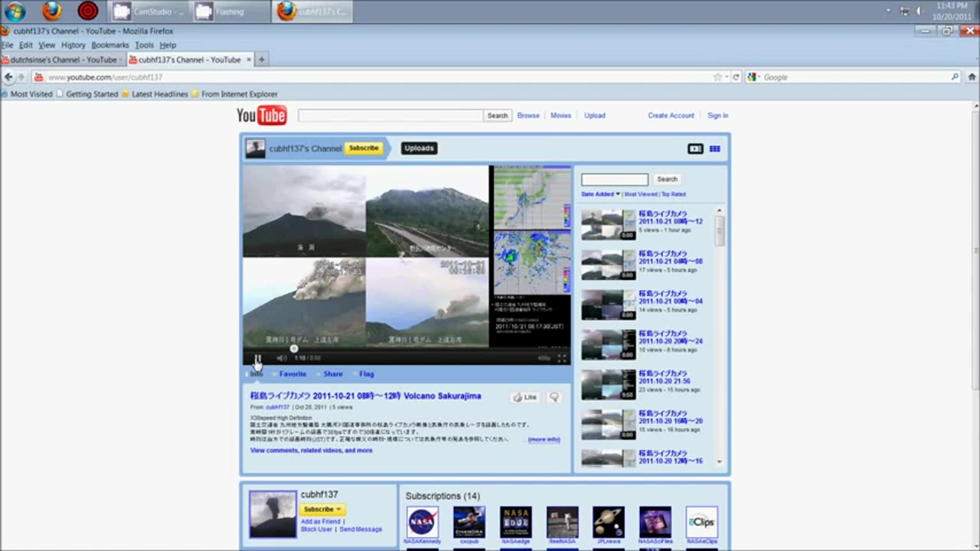Mute the video using the speaker icon
This screenshot has width=980, height=551.
tap(281, 358)
